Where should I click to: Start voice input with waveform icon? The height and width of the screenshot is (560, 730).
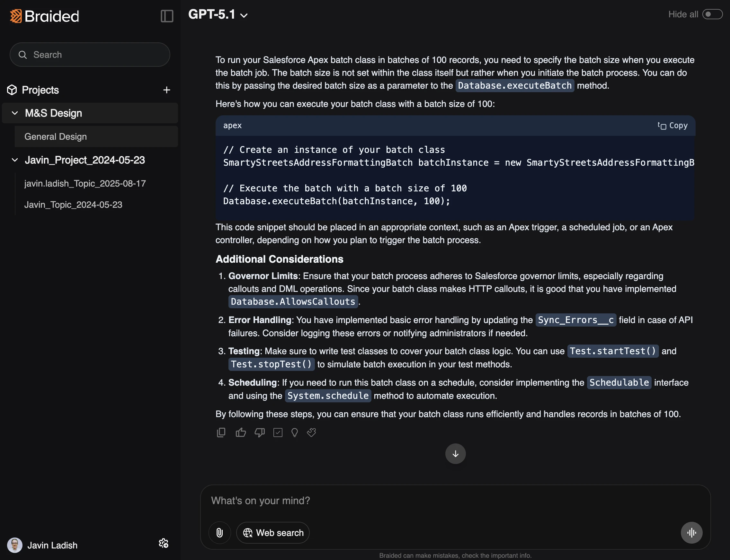[691, 532]
